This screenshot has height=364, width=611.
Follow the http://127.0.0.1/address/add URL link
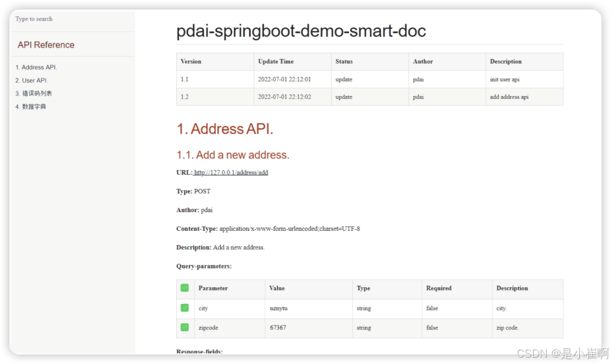click(x=231, y=172)
